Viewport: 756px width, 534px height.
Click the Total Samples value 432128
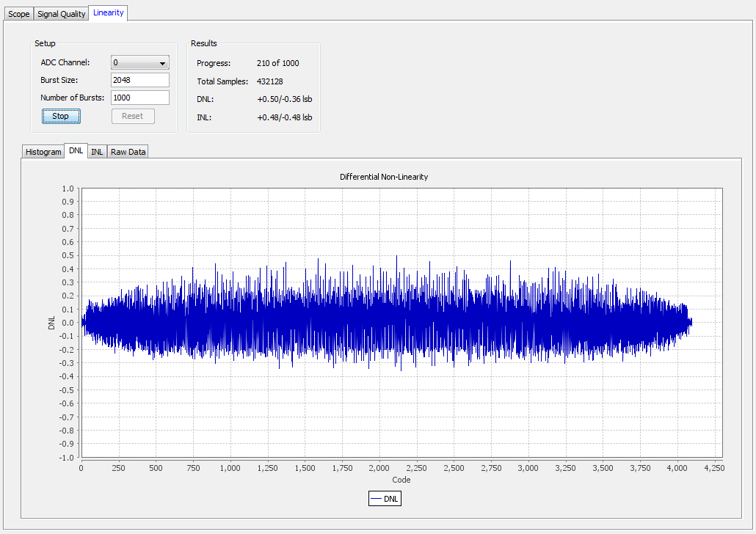click(x=269, y=81)
